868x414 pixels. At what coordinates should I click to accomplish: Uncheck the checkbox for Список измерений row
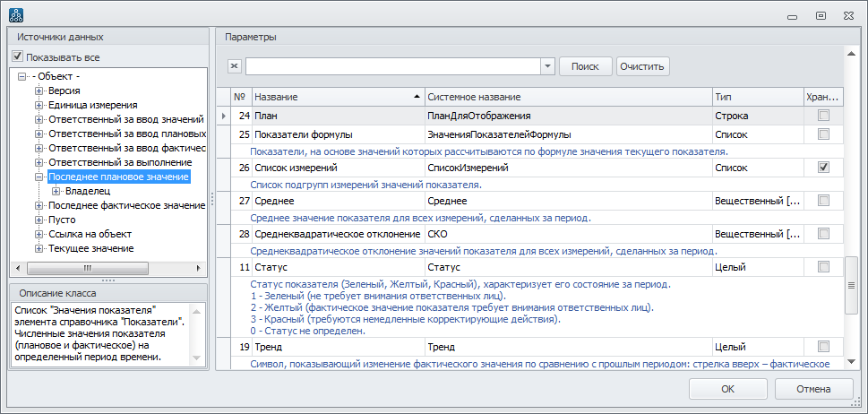tap(823, 168)
